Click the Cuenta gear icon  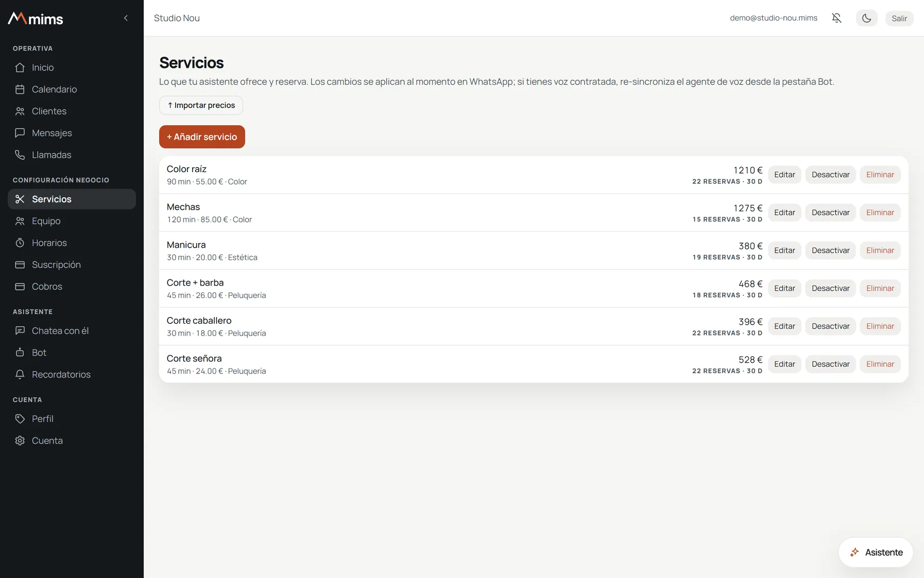click(20, 440)
